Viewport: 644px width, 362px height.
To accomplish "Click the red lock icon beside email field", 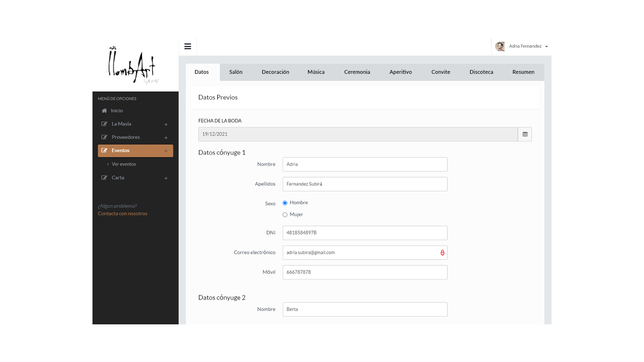I will coord(442,252).
